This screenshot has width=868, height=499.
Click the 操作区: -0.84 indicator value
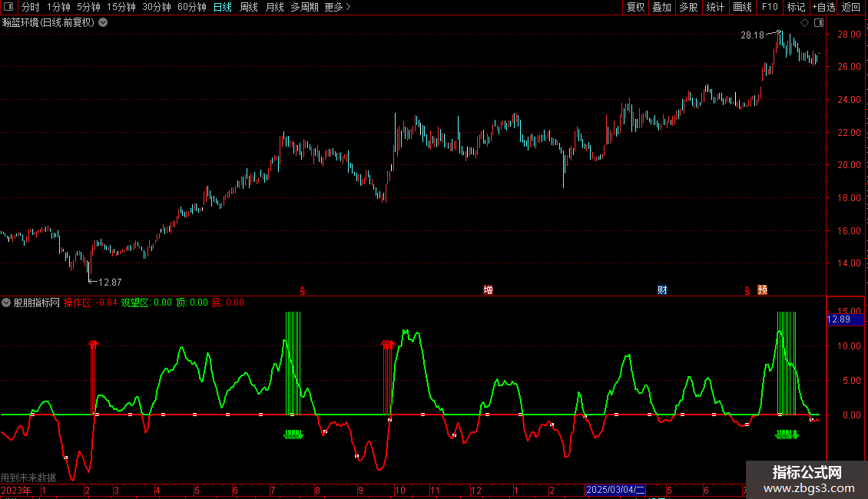tap(90, 302)
